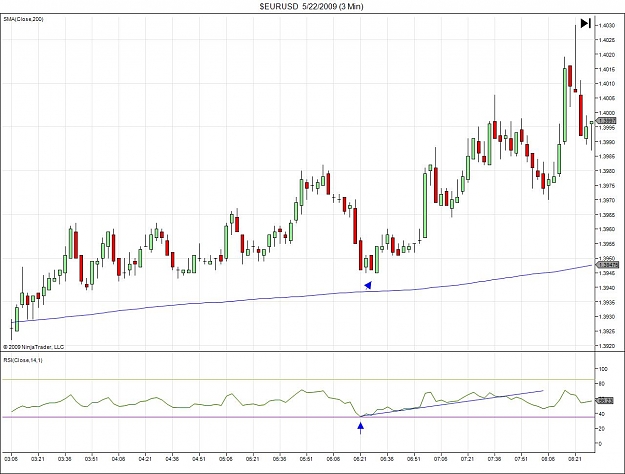The image size is (625, 474).
Task: Click the scroll-to-latest-bar arrow icon
Action: (x=586, y=24)
